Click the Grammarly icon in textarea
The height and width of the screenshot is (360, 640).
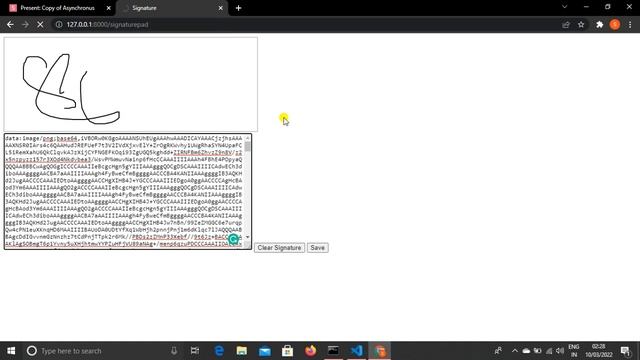pyautogui.click(x=233, y=239)
